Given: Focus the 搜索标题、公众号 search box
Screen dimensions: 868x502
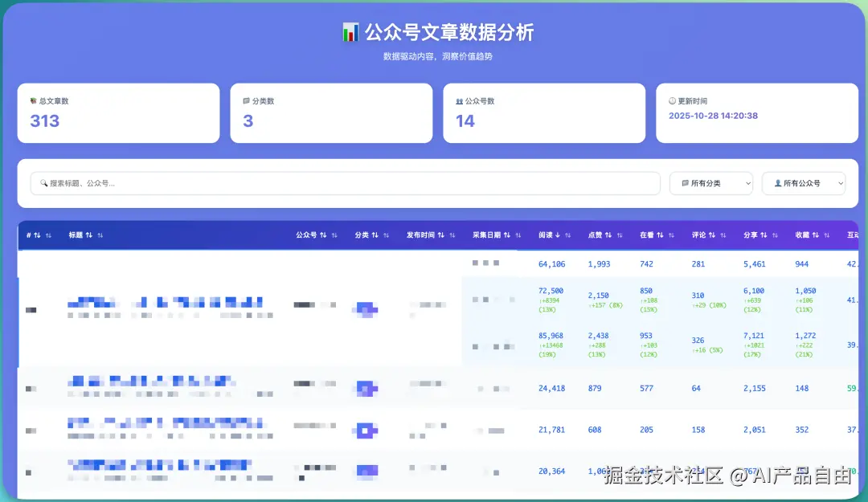Looking at the screenshot, I should (x=345, y=183).
